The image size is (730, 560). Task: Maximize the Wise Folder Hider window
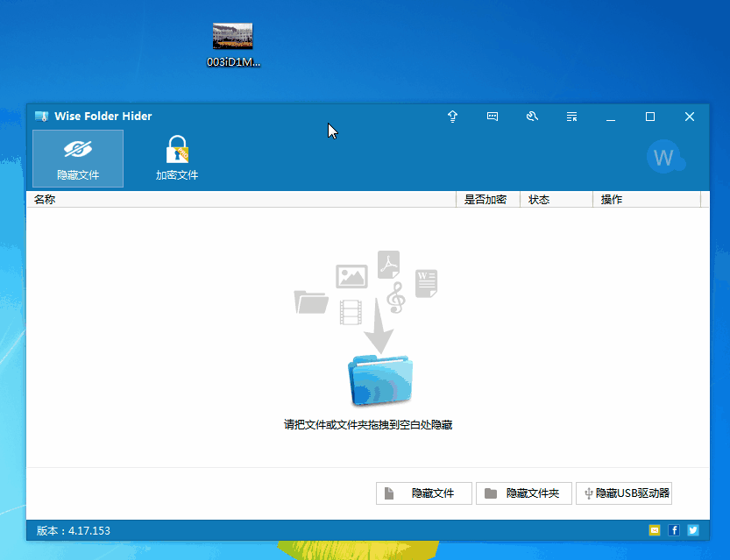[x=650, y=117]
